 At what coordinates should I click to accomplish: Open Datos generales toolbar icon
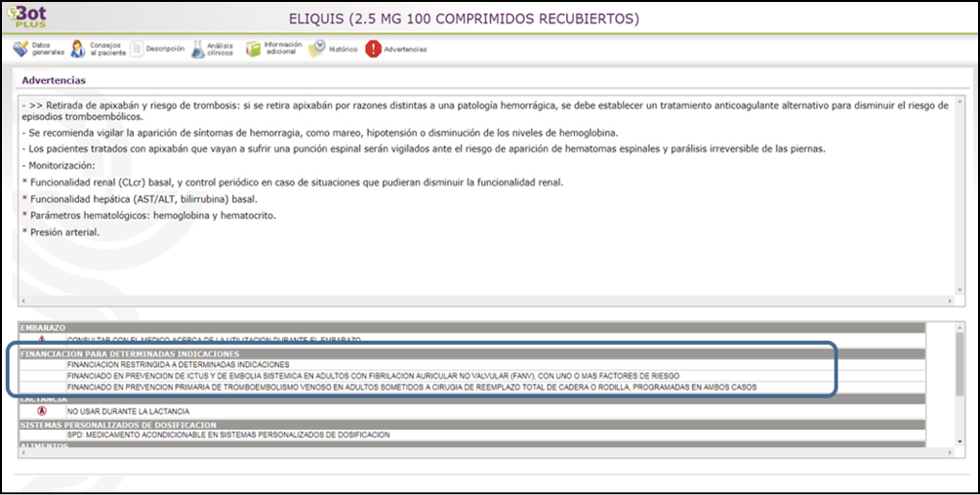(20, 49)
